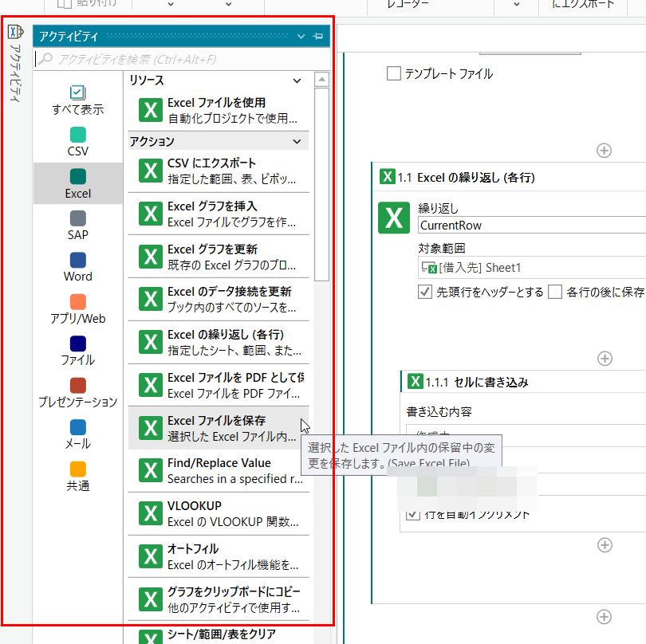Click the CurrentRow input field
This screenshot has width=646, height=644.
532,226
